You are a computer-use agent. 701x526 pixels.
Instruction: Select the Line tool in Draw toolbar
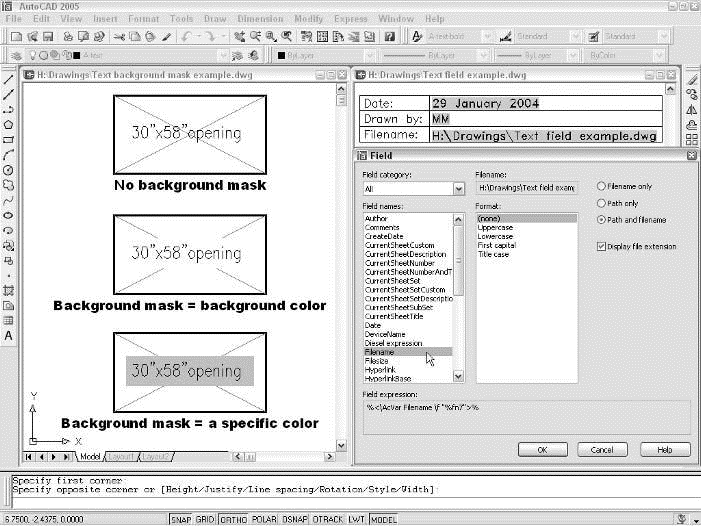(8, 80)
